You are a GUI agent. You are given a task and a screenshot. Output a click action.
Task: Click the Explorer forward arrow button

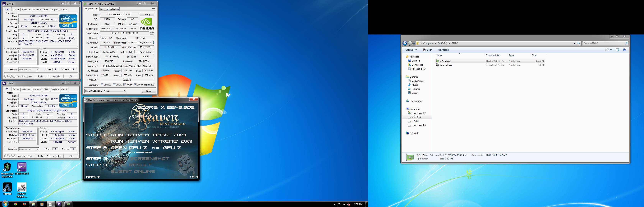pyautogui.click(x=410, y=44)
